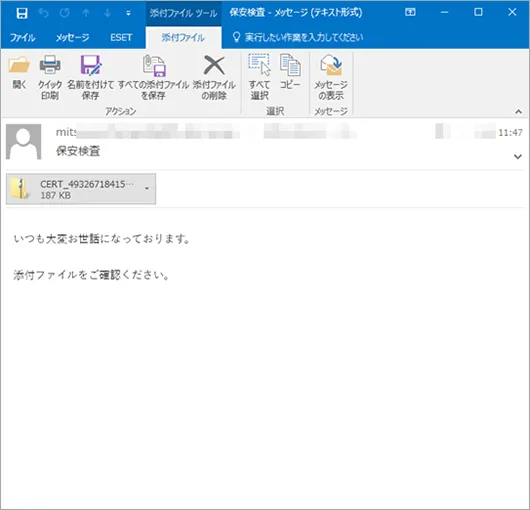The width and height of the screenshot is (530, 510).
Task: Select the CERT_49326718415 zip attachment
Action: click(x=81, y=189)
